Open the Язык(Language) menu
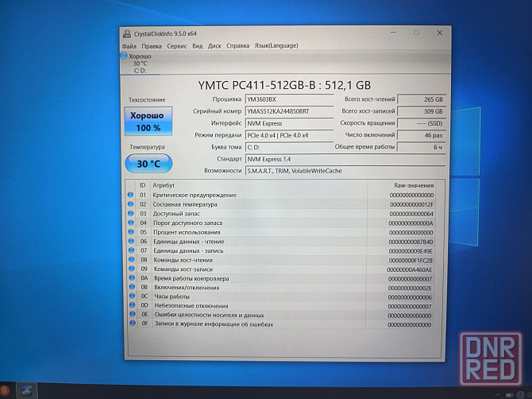 click(x=276, y=45)
